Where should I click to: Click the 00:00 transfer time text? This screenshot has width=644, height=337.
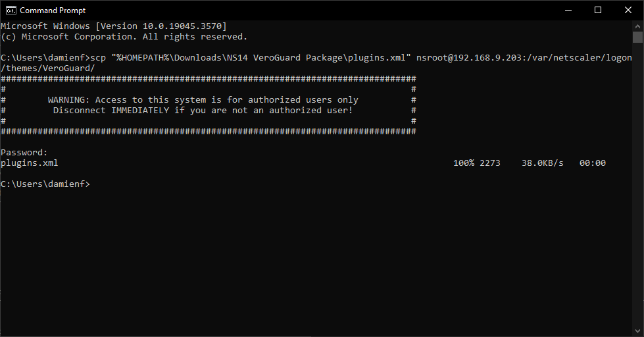point(592,163)
